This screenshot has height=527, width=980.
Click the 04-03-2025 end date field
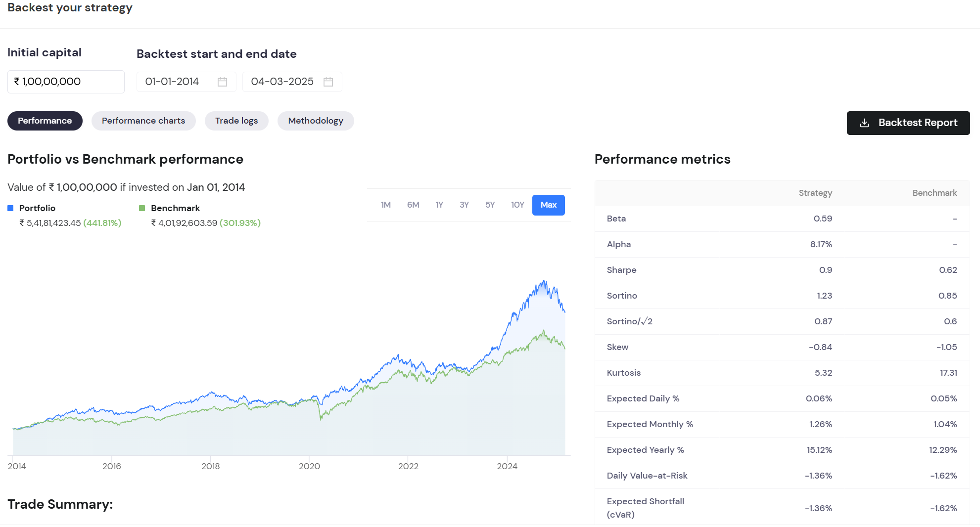(282, 82)
